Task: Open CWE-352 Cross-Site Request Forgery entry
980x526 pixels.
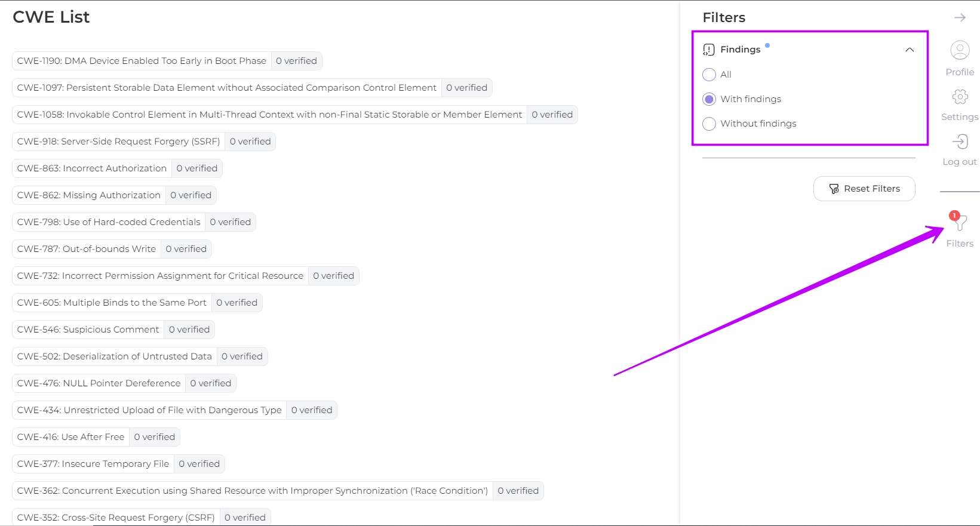Action: pyautogui.click(x=116, y=517)
